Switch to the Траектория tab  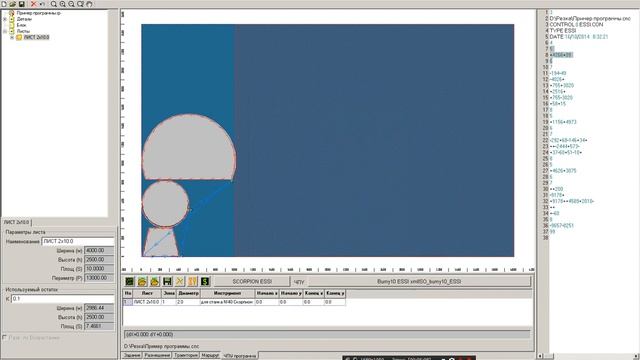tap(186, 356)
